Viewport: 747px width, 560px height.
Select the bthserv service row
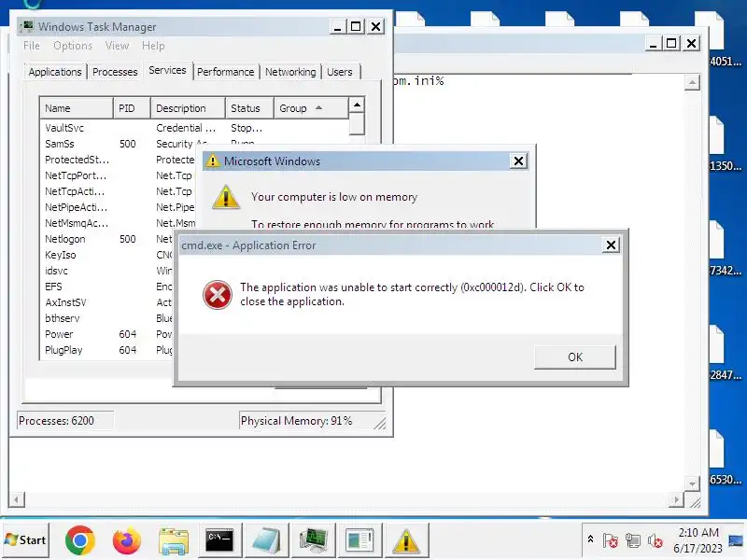click(106, 318)
